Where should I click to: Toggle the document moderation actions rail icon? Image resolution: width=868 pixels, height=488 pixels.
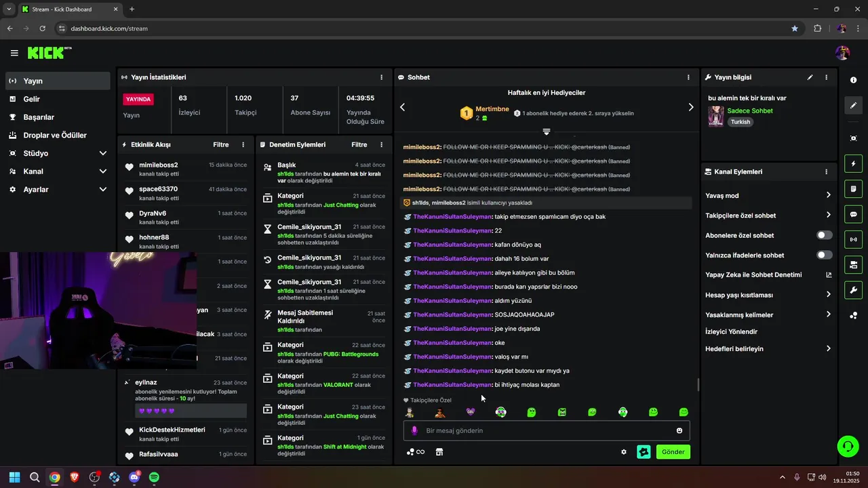pos(853,188)
